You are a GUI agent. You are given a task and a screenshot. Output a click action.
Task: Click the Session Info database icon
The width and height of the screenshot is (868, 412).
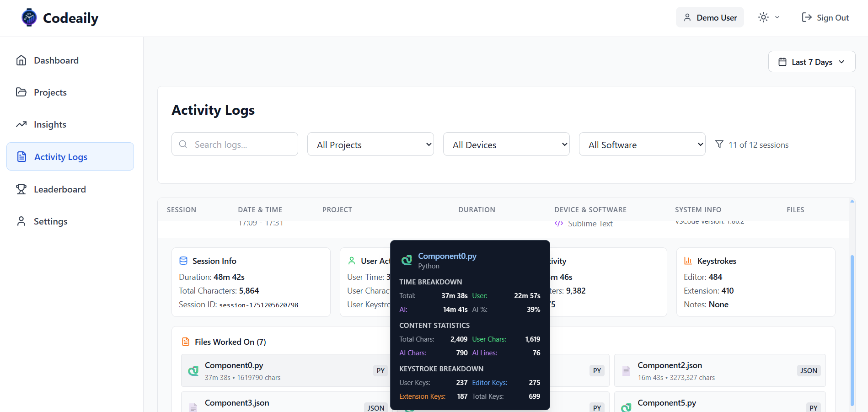click(x=183, y=261)
